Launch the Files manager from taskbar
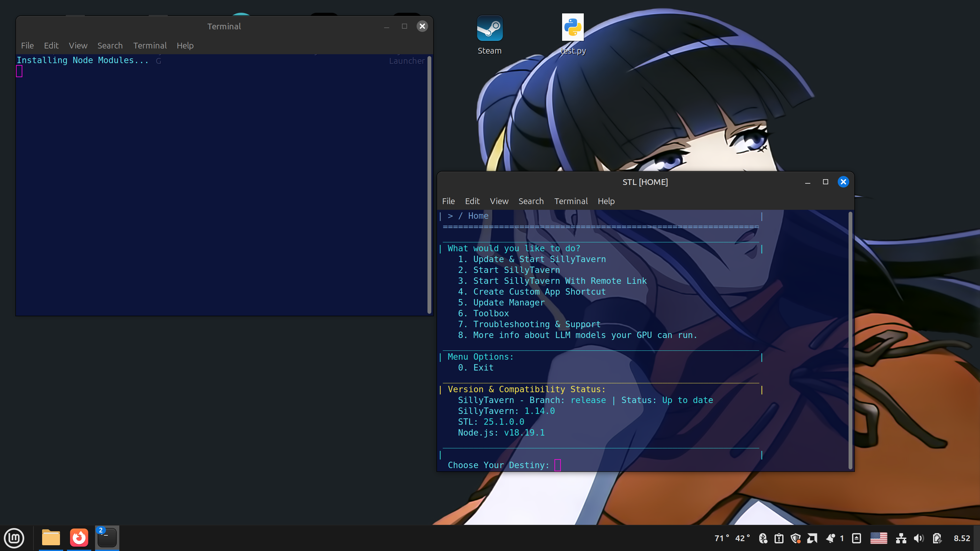The height and width of the screenshot is (551, 980). [x=51, y=538]
